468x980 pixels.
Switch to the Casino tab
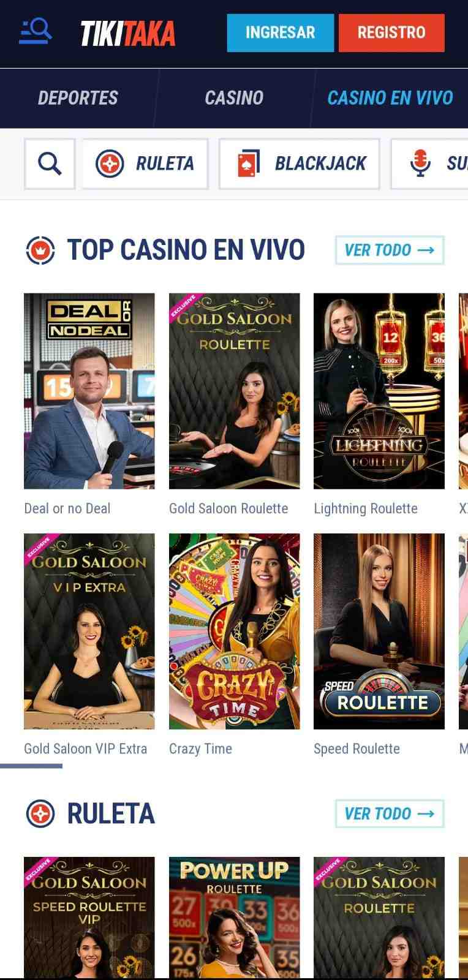click(x=234, y=98)
